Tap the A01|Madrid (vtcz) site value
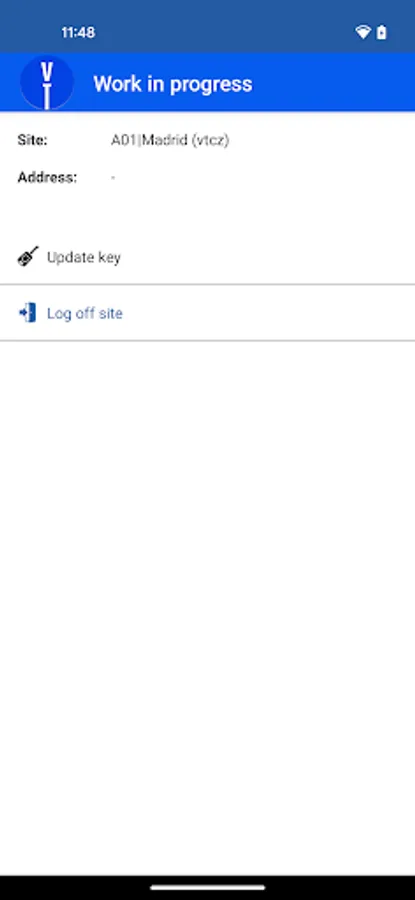Image resolution: width=415 pixels, height=900 pixels. pos(170,140)
